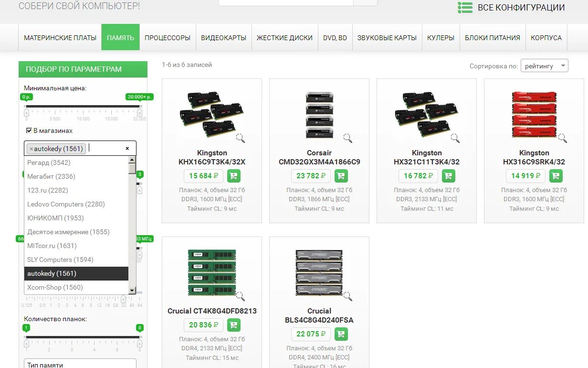Open the Кулеры tab
Screen dimensions: 588x368
(x=441, y=37)
